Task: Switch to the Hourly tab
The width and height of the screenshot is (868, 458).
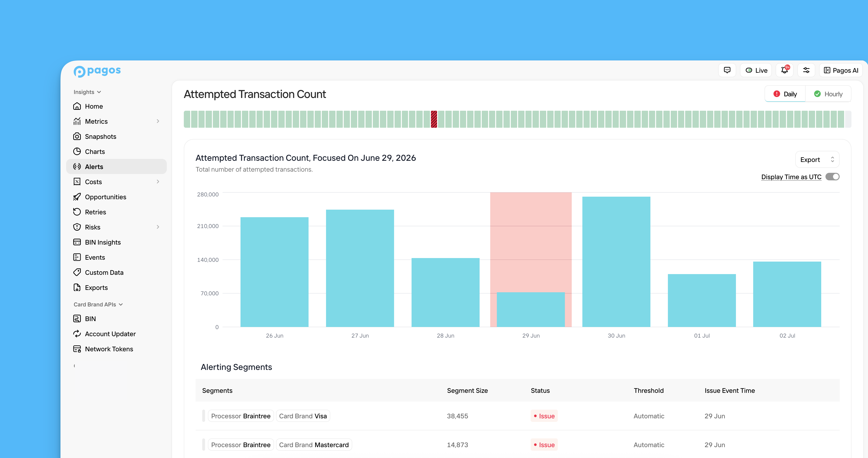Action: click(828, 94)
